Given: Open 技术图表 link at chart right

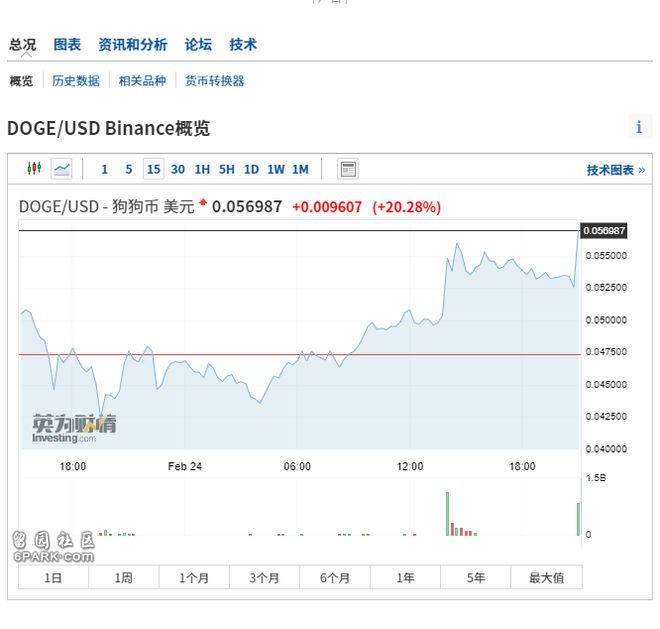Looking at the screenshot, I should point(615,170).
